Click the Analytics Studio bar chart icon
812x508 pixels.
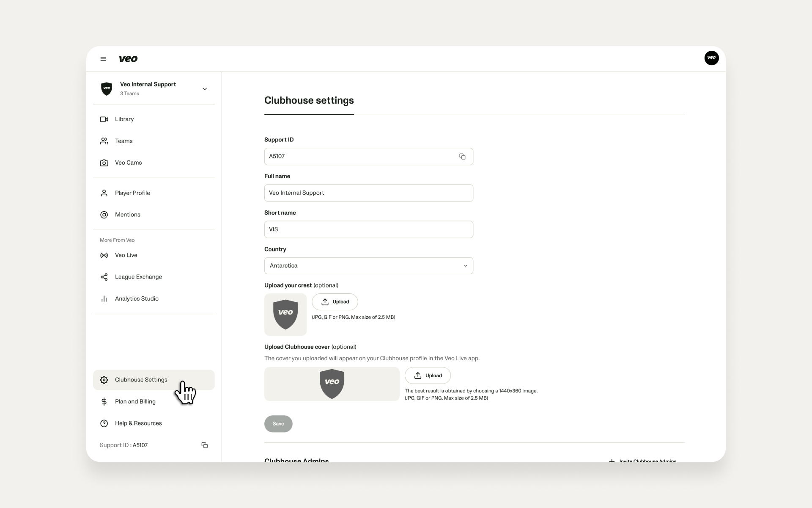[104, 299]
